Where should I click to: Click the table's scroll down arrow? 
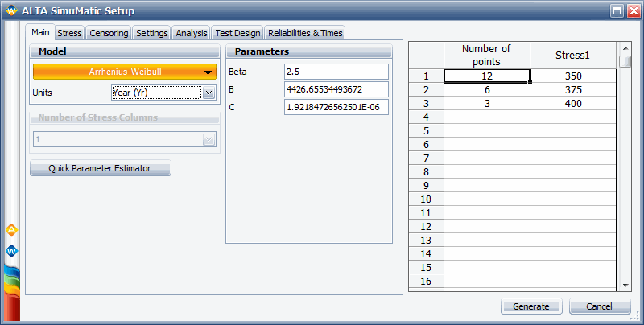point(625,285)
